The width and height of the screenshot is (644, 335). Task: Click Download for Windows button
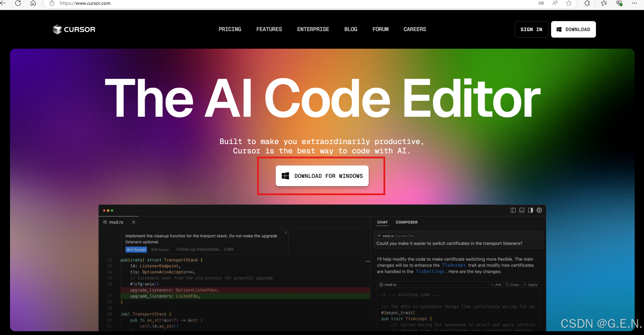pos(322,176)
